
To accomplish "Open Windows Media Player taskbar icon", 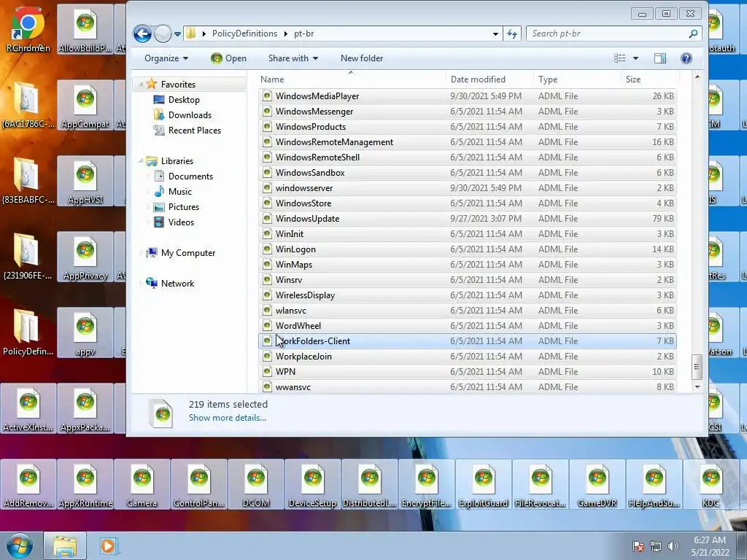I will [108, 545].
